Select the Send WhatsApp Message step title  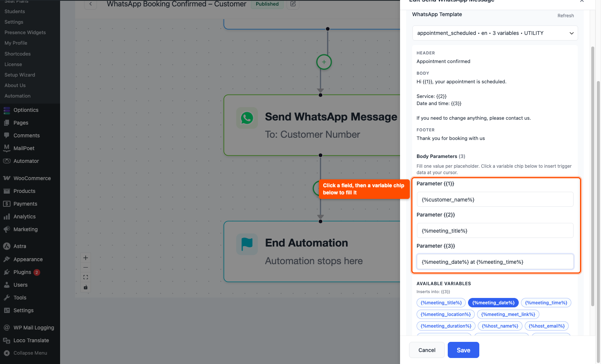[331, 117]
